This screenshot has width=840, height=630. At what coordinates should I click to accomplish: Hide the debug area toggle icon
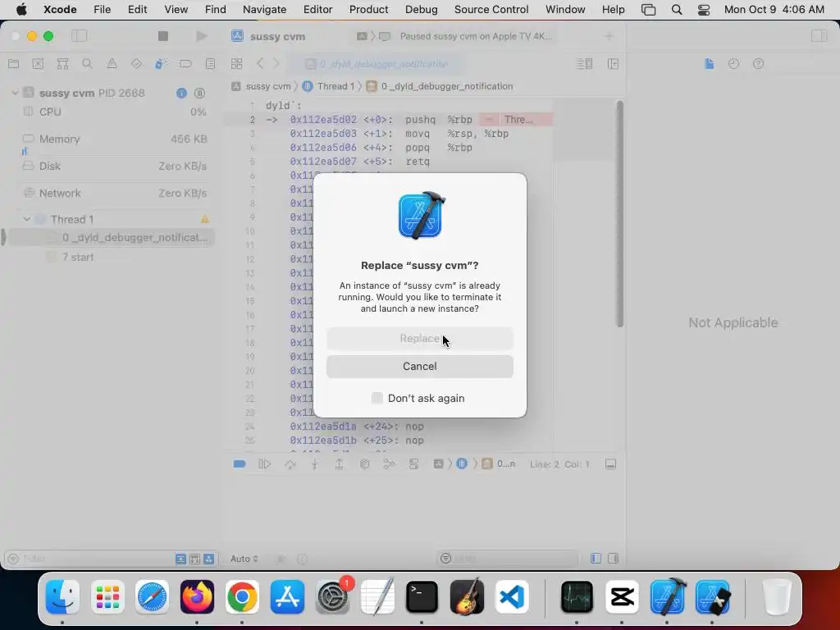coord(610,464)
